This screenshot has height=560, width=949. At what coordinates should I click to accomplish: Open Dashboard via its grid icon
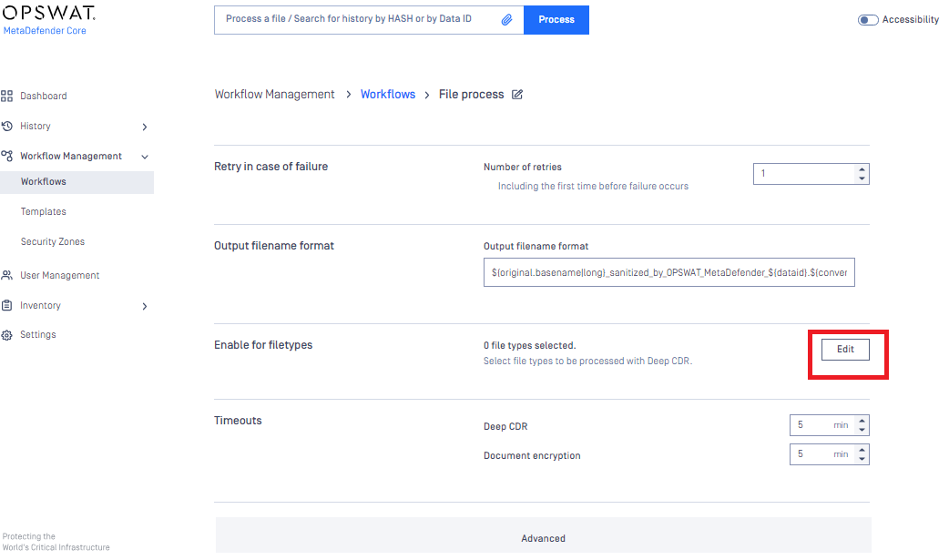(x=7, y=96)
